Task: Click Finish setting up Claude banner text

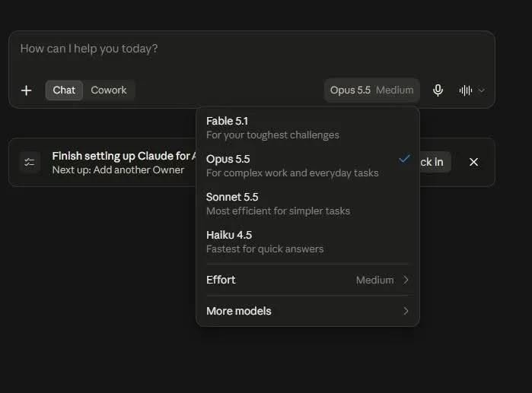Action: tap(124, 156)
